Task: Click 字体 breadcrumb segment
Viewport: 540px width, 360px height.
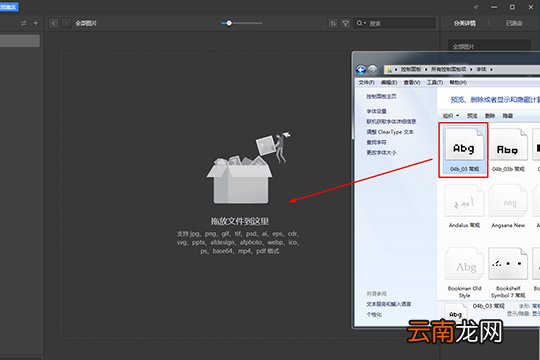Action: coord(481,70)
